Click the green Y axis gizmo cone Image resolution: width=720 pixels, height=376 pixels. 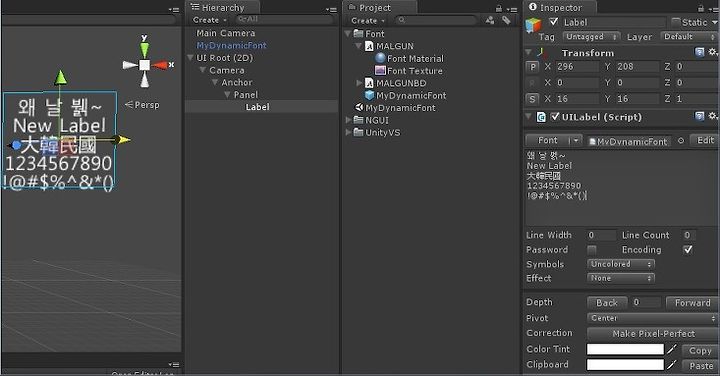pyautogui.click(x=144, y=50)
